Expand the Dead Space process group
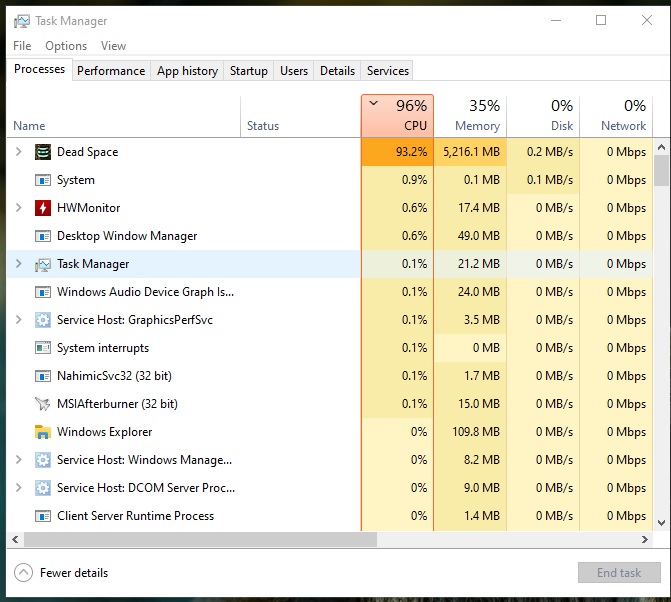 pyautogui.click(x=18, y=152)
